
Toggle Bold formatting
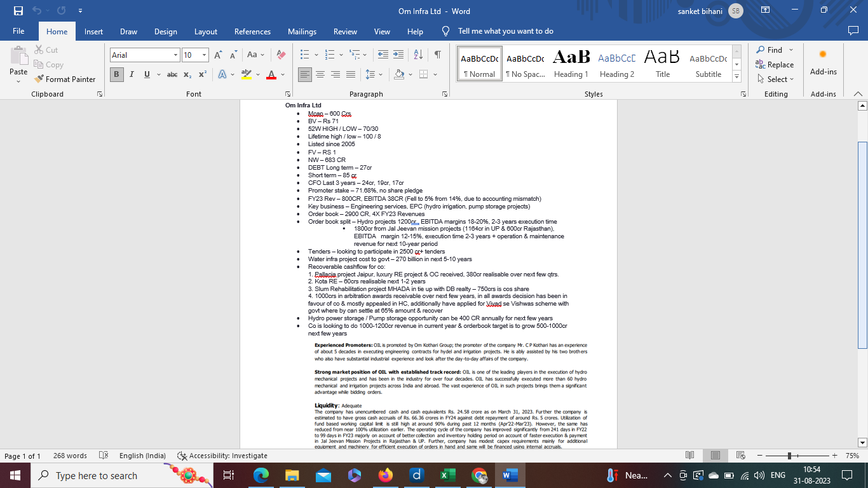(x=116, y=75)
